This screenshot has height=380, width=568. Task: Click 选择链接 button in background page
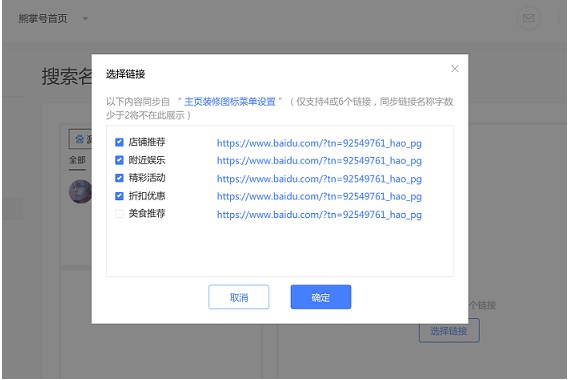tap(449, 331)
